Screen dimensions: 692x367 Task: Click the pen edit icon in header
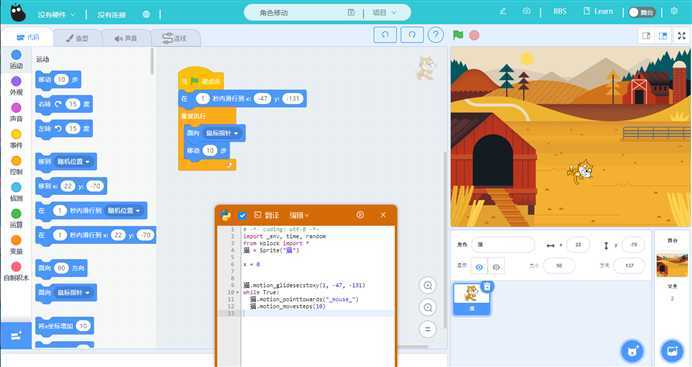503,11
